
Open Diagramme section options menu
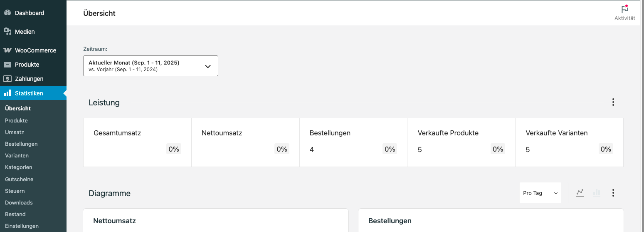(x=613, y=193)
